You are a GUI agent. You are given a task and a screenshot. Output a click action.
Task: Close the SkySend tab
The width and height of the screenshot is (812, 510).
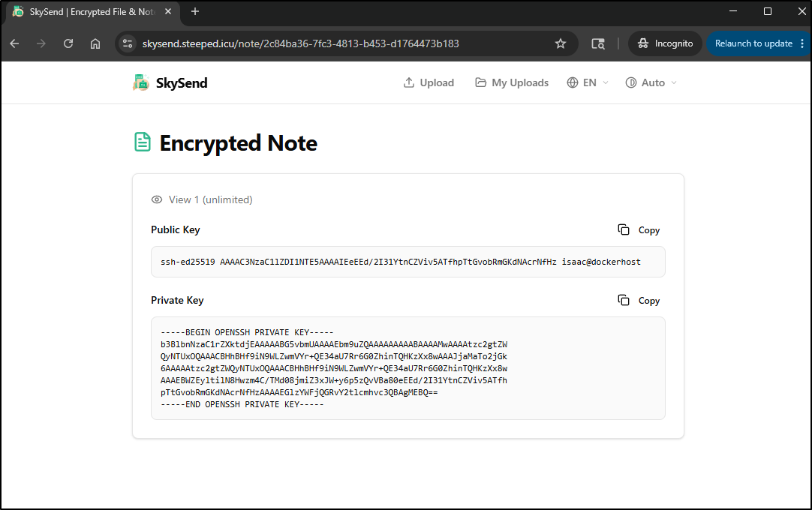[168, 11]
